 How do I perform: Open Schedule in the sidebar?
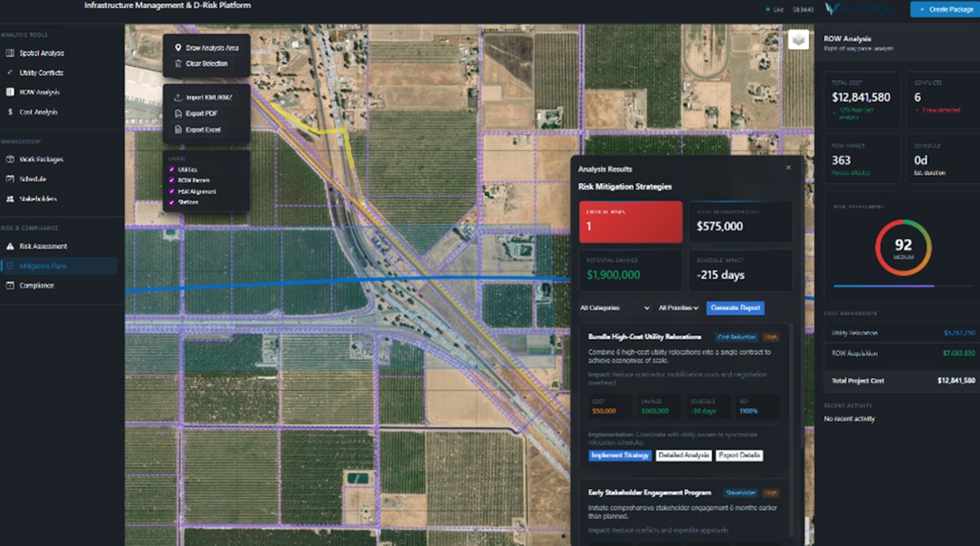[33, 179]
